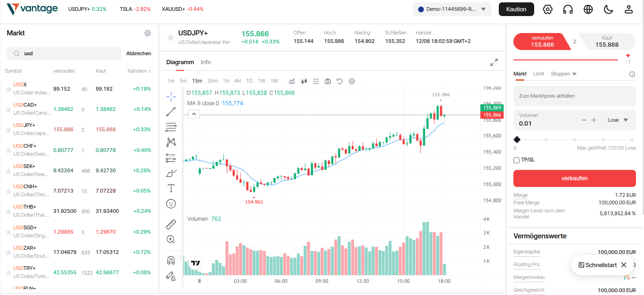The image size is (644, 295).
Task: Undo last chart action with the arrow icon
Action: (339, 81)
